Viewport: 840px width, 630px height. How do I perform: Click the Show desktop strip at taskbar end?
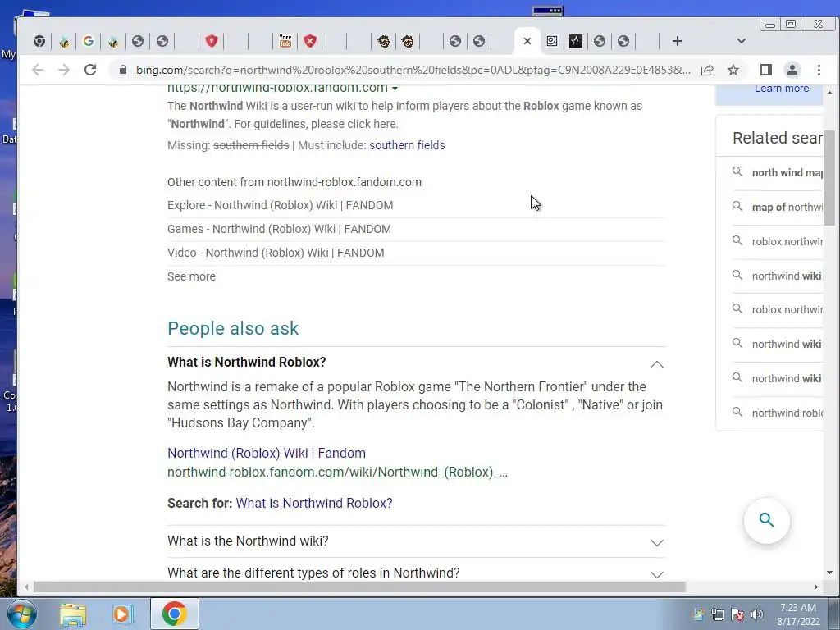point(836,614)
